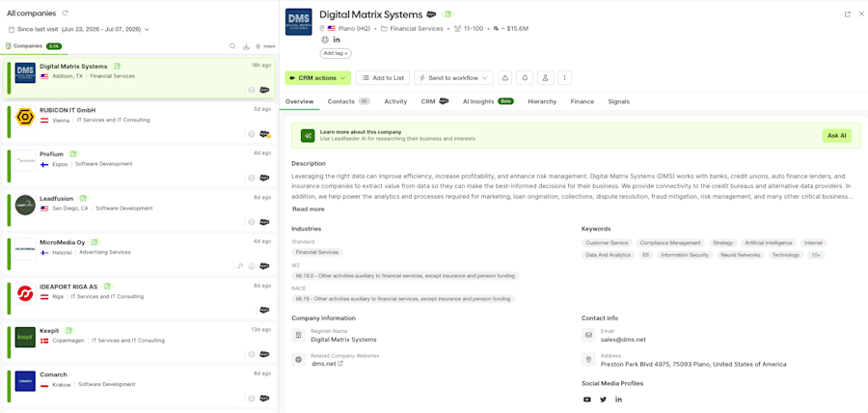Switch to the Companies tab
The image size is (868, 413).
point(33,46)
